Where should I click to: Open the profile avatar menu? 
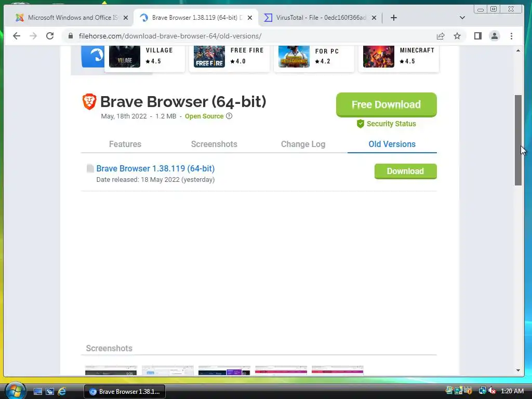coord(495,36)
